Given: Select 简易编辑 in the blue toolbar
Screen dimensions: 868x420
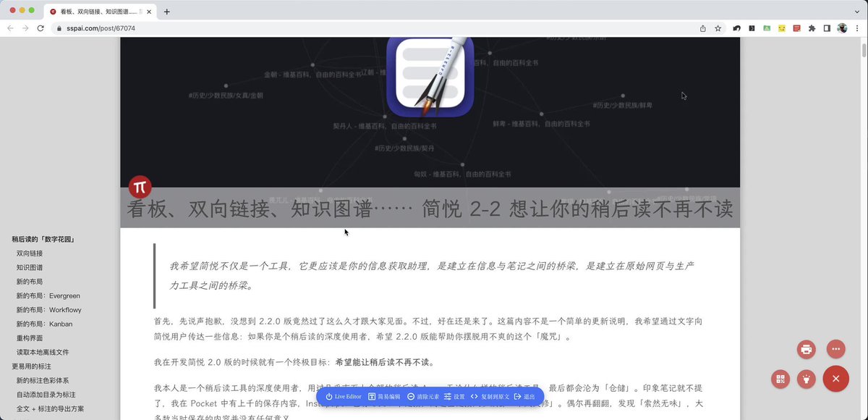Looking at the screenshot, I should [x=384, y=397].
